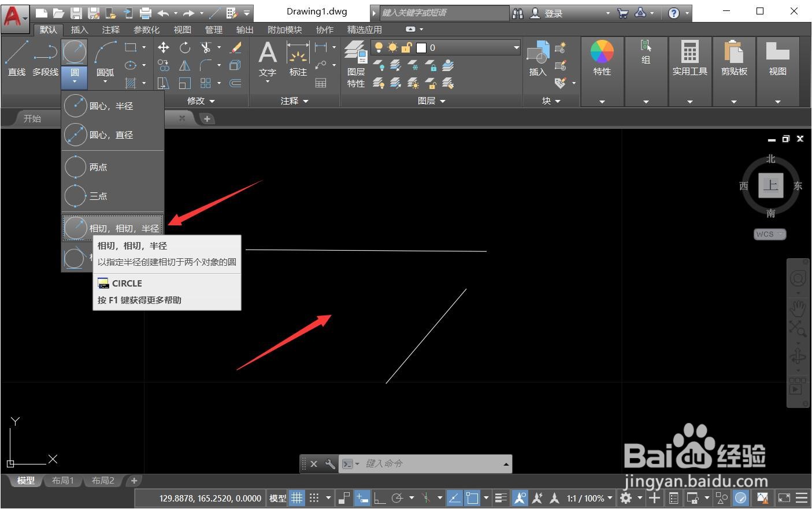Click the Plot printer icon in quick access
The width and height of the screenshot is (812, 509).
tap(146, 13)
